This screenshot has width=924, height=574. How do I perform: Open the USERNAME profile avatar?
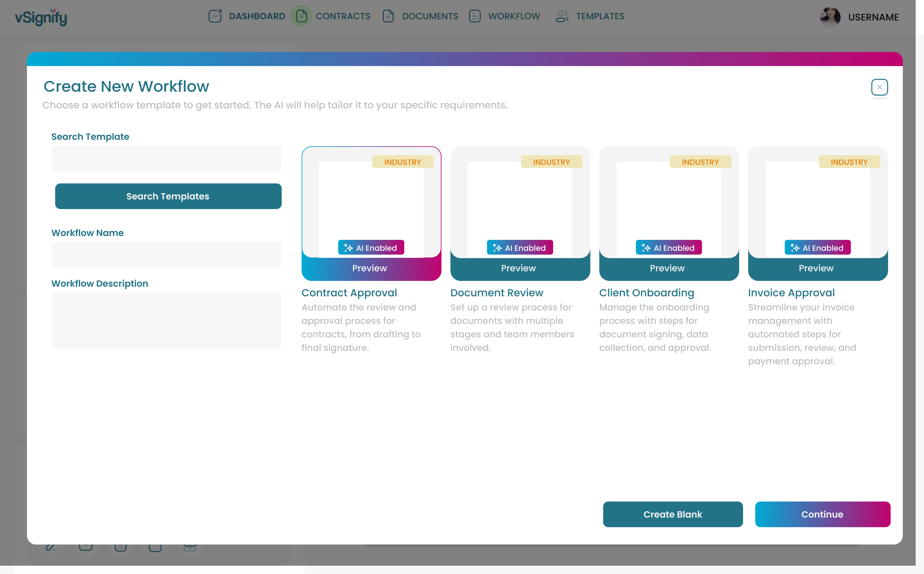pyautogui.click(x=830, y=17)
